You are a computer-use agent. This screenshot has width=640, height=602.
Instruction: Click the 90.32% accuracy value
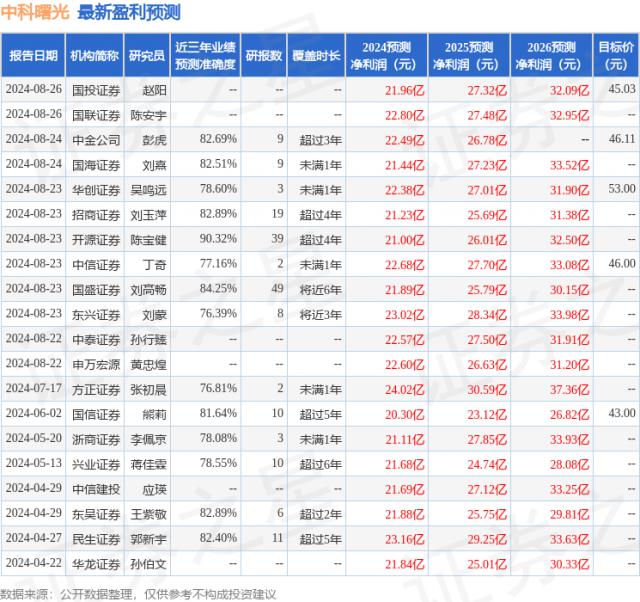(x=218, y=239)
